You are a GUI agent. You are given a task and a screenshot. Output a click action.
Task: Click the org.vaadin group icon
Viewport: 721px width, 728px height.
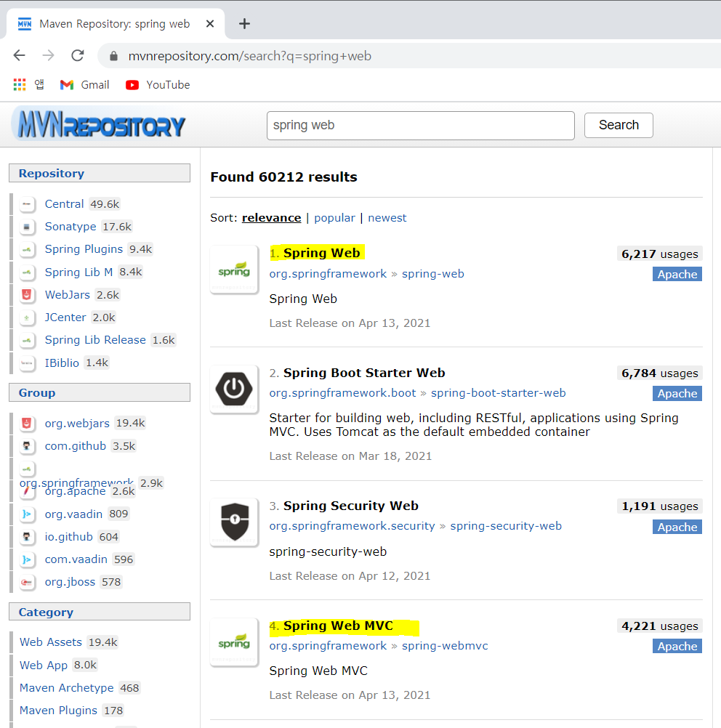point(27,514)
